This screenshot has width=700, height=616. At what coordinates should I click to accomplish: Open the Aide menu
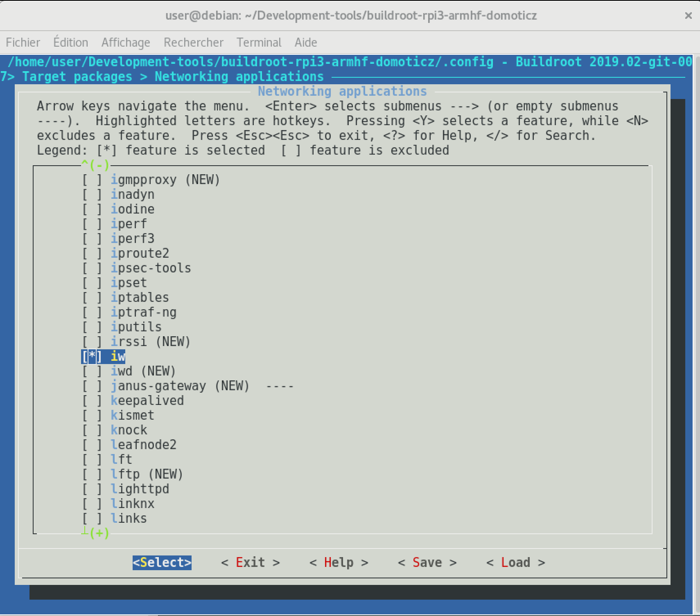[x=306, y=43]
